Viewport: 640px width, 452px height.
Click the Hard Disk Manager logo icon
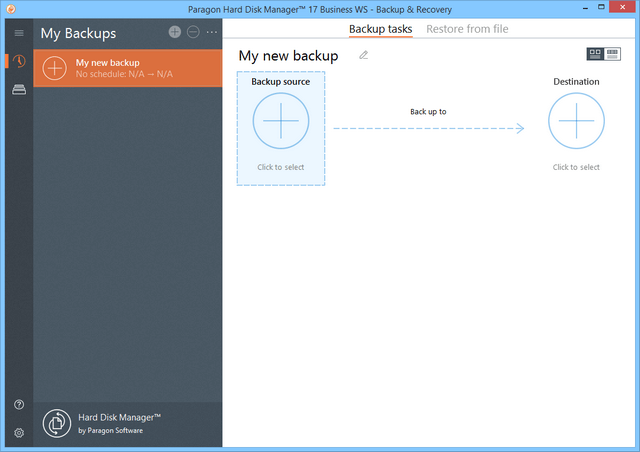(55, 423)
